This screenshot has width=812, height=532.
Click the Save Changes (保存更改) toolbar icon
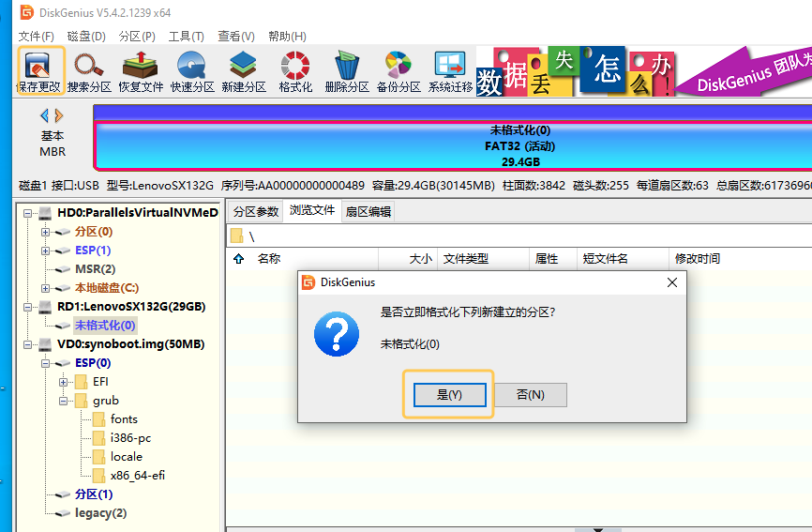tap(41, 71)
